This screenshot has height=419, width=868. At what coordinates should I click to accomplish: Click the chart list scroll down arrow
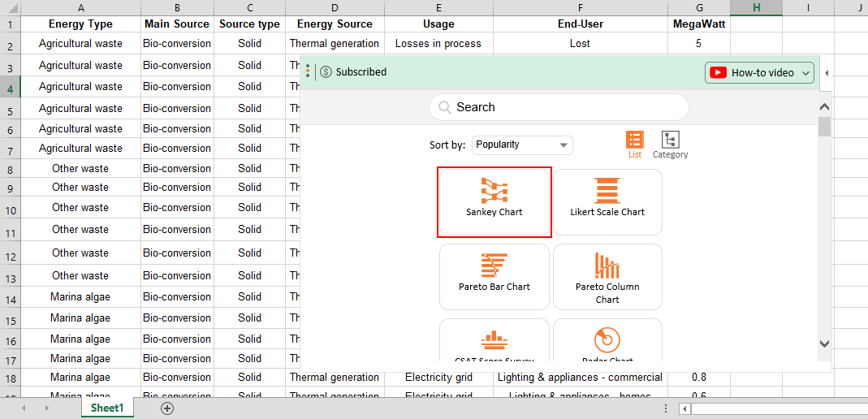point(824,343)
